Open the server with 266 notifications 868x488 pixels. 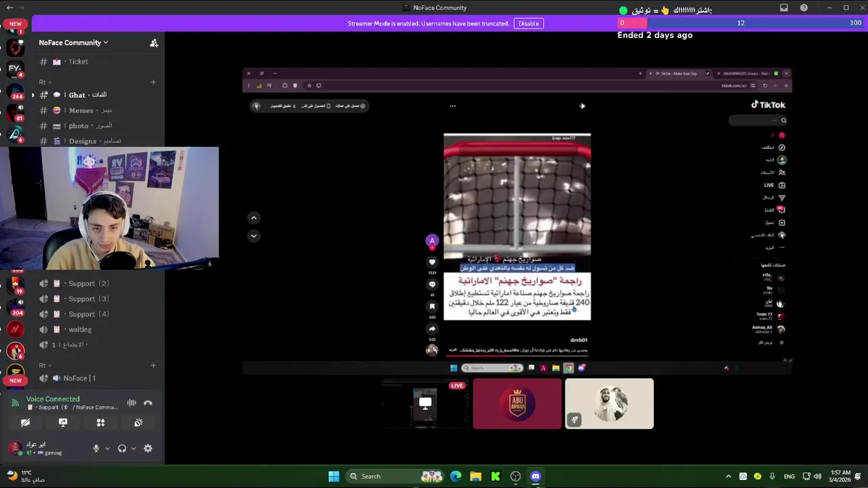point(15,91)
